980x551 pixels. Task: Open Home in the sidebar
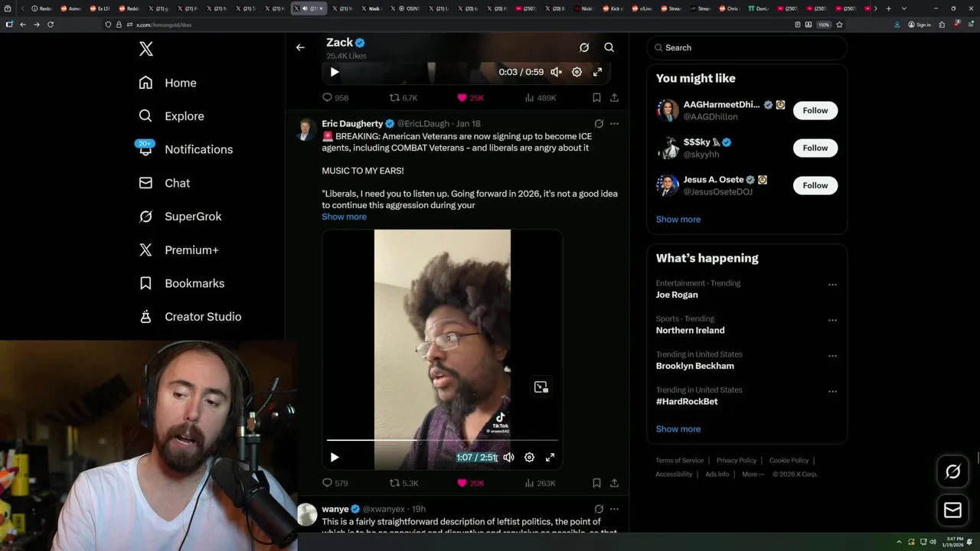click(168, 83)
